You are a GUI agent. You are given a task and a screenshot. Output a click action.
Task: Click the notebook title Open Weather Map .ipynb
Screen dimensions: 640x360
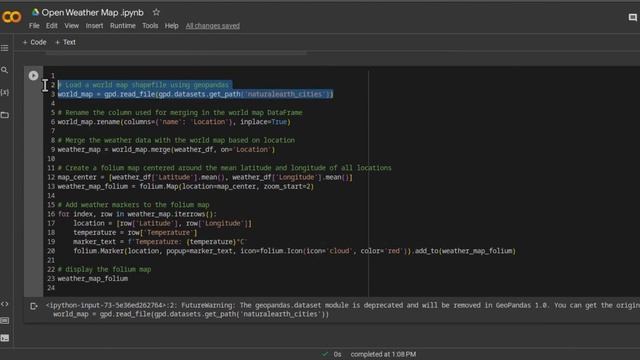point(93,13)
